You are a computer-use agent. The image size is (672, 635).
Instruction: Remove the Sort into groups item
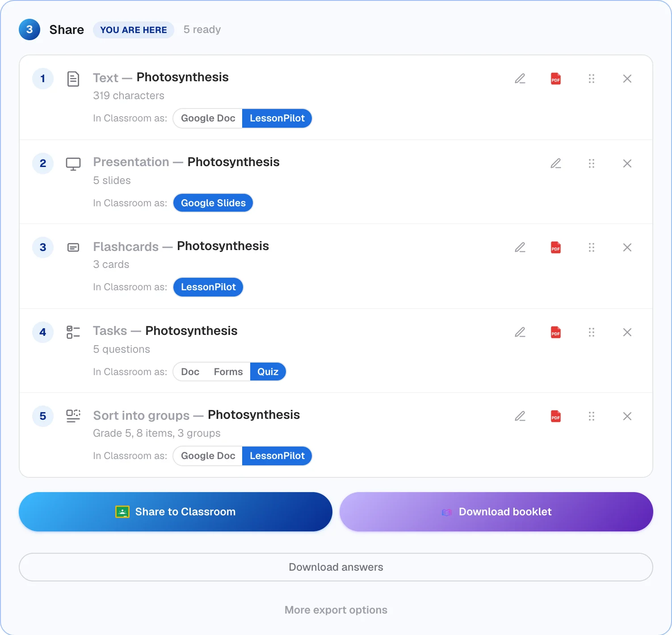(627, 416)
